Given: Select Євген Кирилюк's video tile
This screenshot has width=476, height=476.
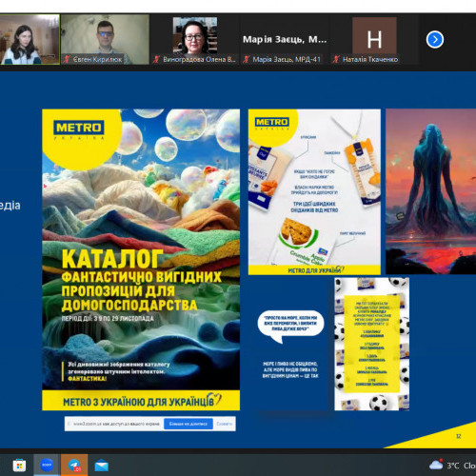Looking at the screenshot, I should [105, 39].
